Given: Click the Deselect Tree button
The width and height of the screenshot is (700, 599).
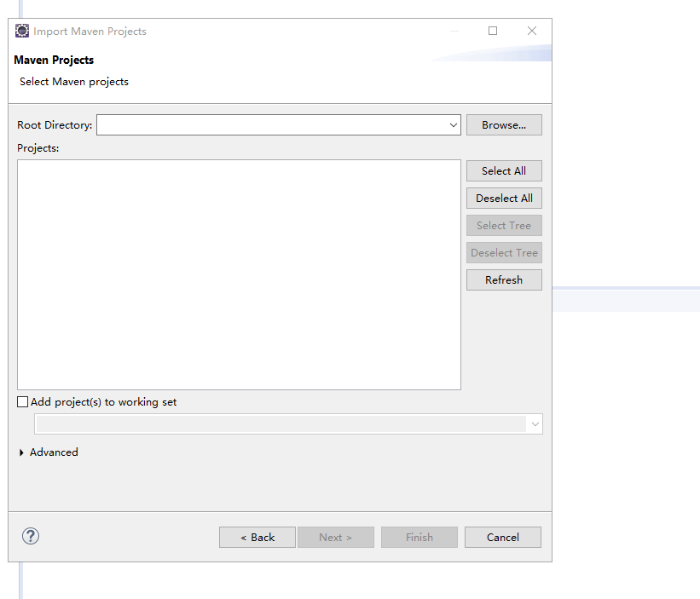Looking at the screenshot, I should (504, 252).
